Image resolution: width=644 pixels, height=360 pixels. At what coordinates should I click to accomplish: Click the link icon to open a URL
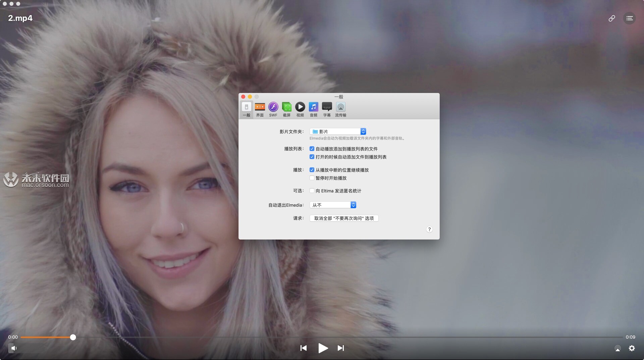[612, 18]
